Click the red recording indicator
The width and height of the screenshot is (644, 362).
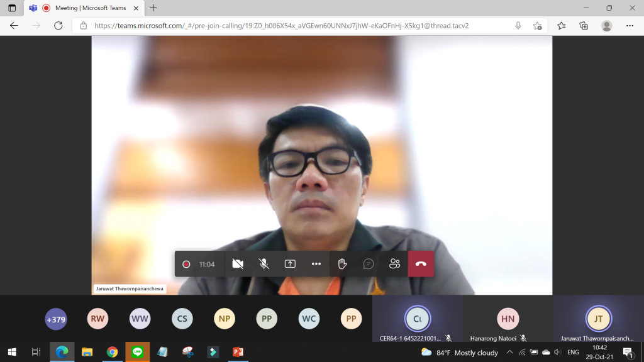point(186,264)
